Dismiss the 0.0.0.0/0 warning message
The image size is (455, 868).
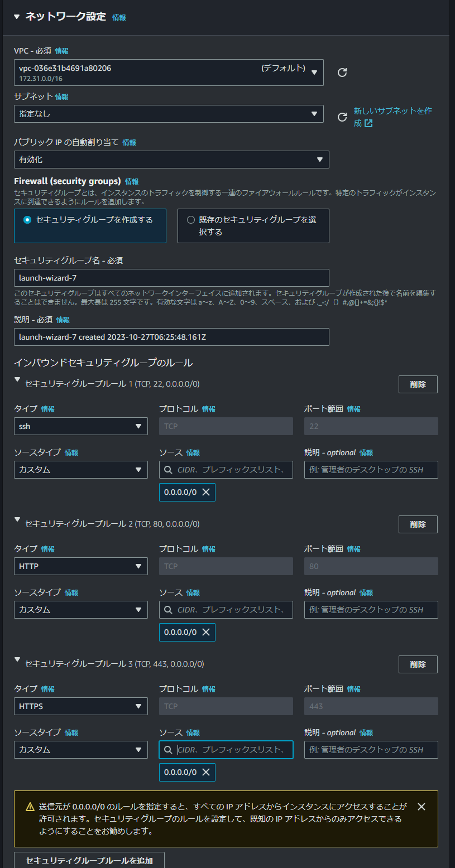pyautogui.click(x=422, y=806)
